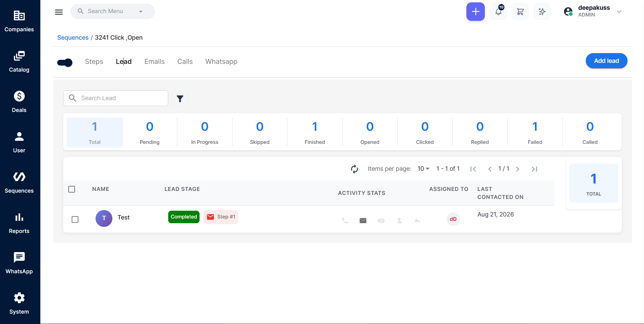Filter by the Called stat card
The width and height of the screenshot is (644, 324).
coord(590,132)
